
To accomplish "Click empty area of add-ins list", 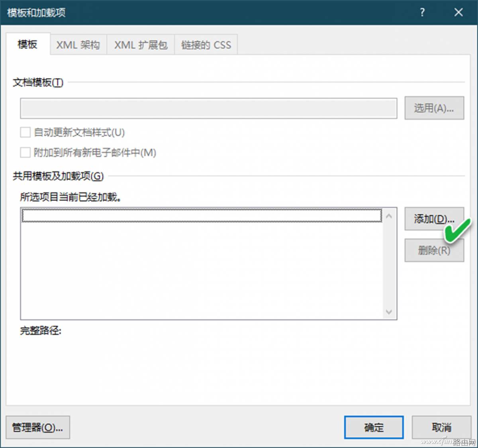I will coord(202,270).
